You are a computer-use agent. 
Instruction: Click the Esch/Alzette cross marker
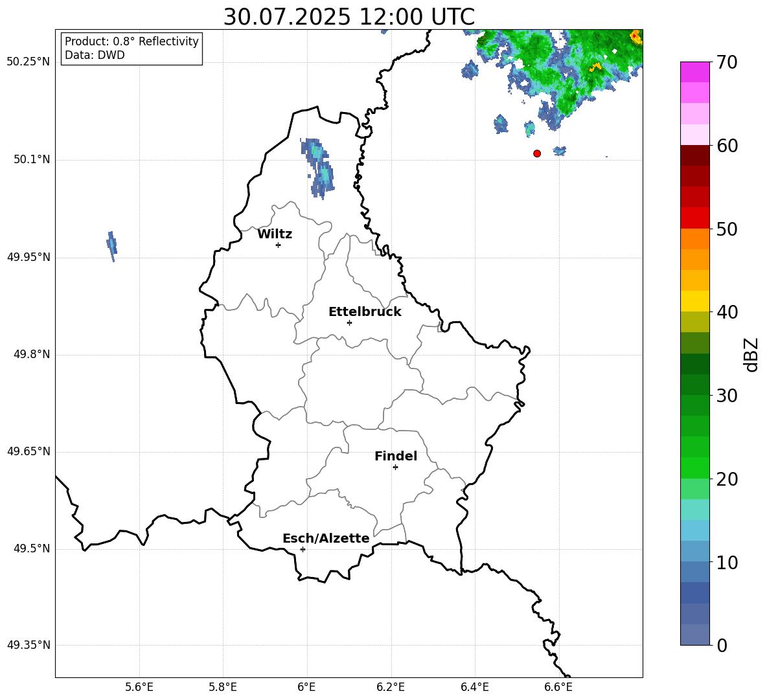303,549
